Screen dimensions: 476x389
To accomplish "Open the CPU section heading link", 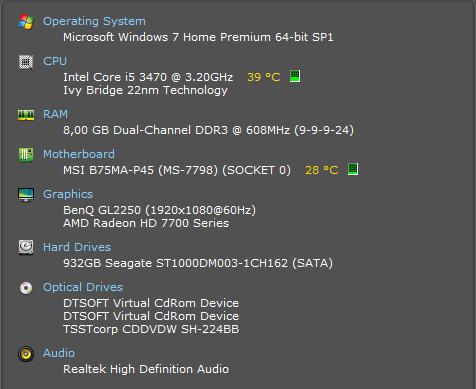I will coord(55,61).
